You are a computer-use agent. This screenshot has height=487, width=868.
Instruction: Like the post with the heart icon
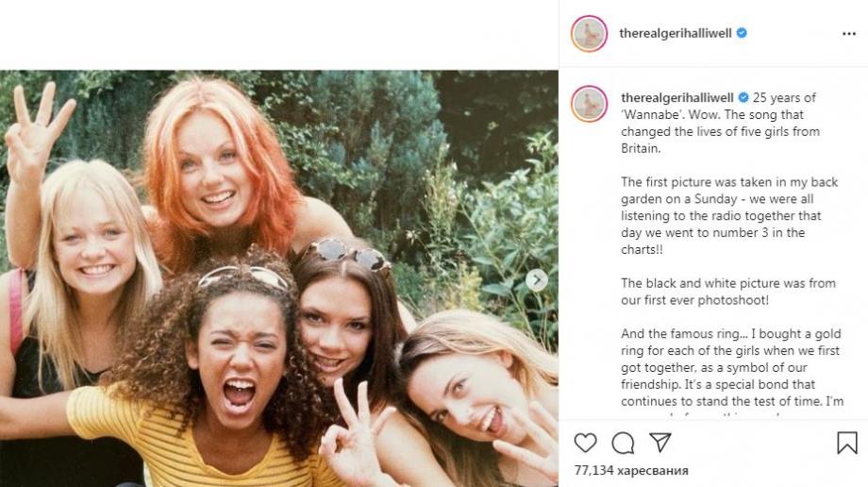[585, 443]
